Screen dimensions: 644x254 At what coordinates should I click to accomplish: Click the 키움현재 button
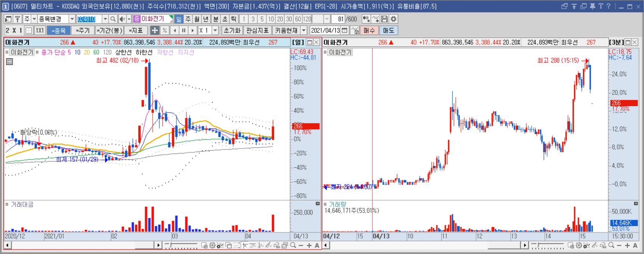pyautogui.click(x=286, y=30)
